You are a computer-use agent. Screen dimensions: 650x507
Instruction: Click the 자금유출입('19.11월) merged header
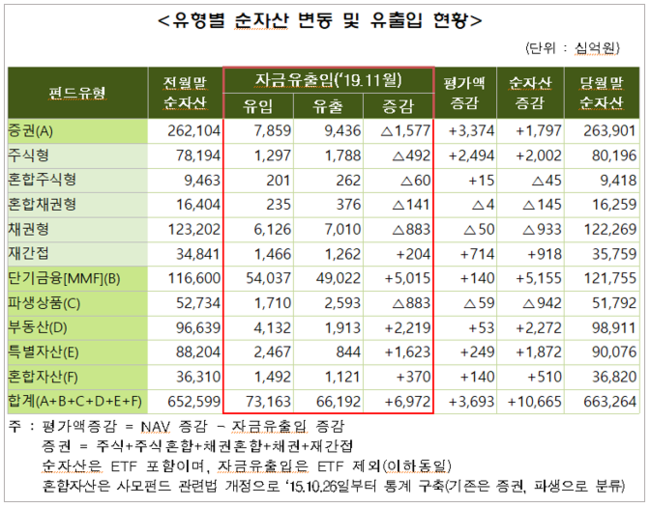[327, 81]
